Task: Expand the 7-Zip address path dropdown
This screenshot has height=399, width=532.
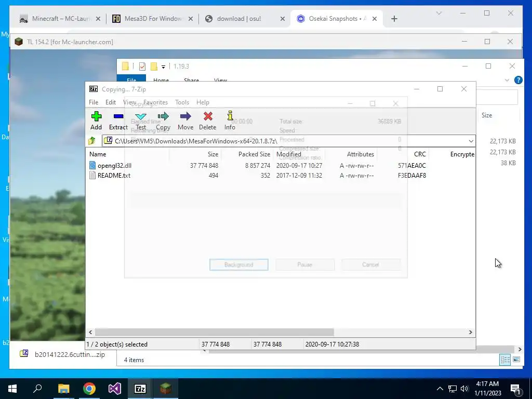Action: pyautogui.click(x=471, y=141)
